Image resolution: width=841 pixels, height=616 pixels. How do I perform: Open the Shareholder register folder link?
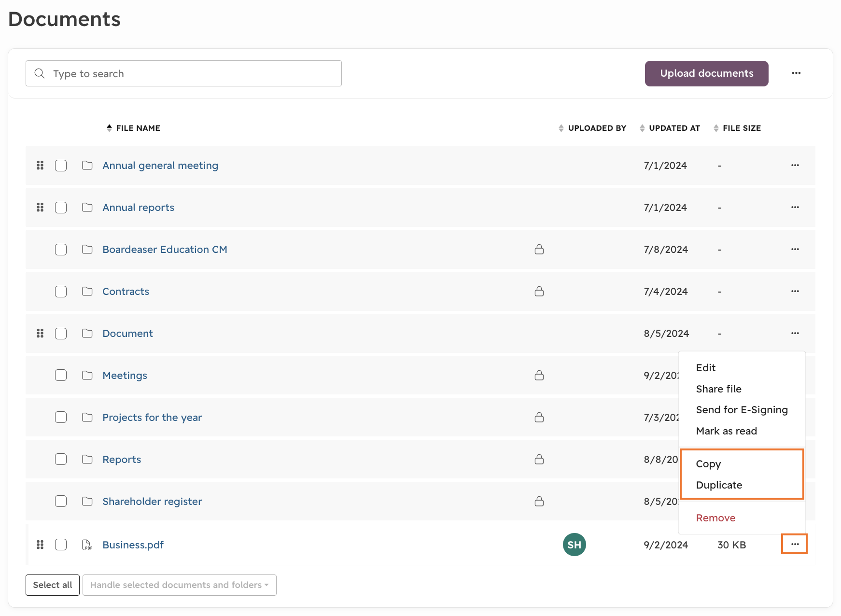click(152, 502)
